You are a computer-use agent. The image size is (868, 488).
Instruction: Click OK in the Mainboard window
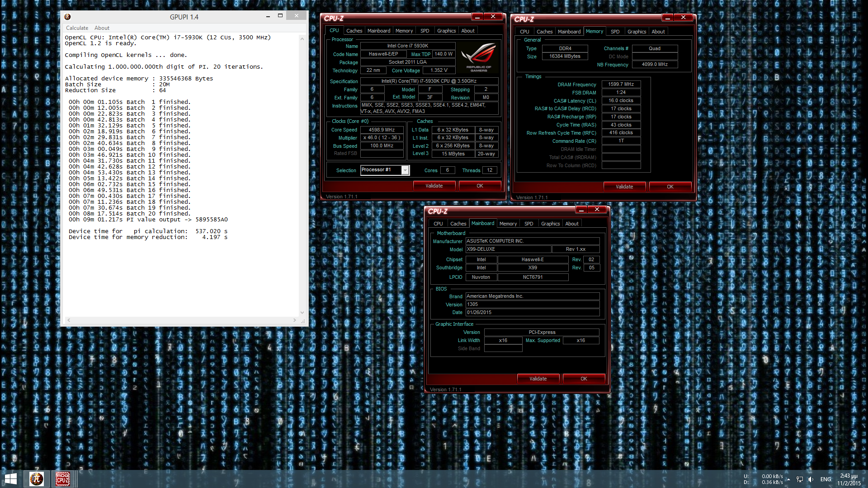(x=584, y=379)
